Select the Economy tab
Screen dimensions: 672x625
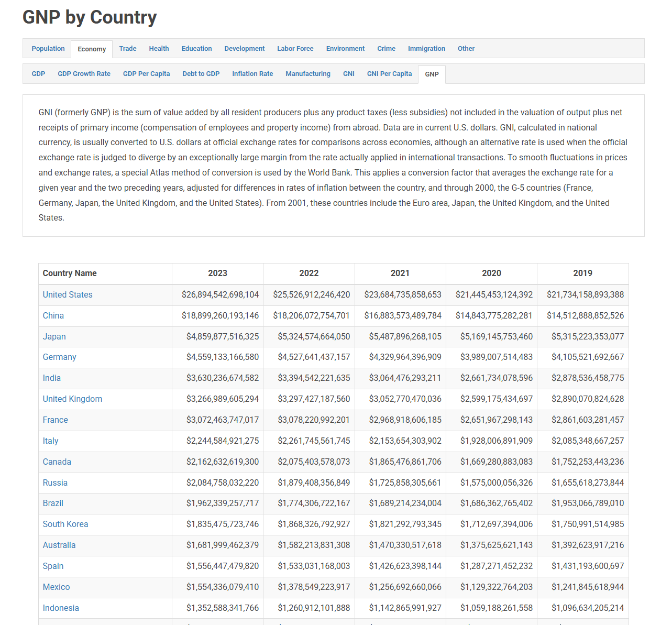pyautogui.click(x=92, y=49)
